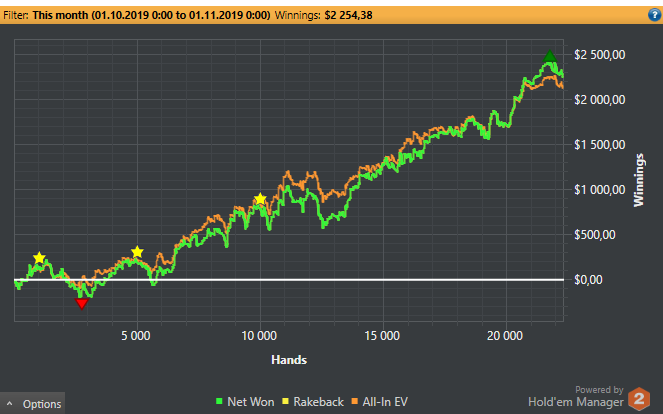Click the '10 000' hands axis label

pos(259,336)
